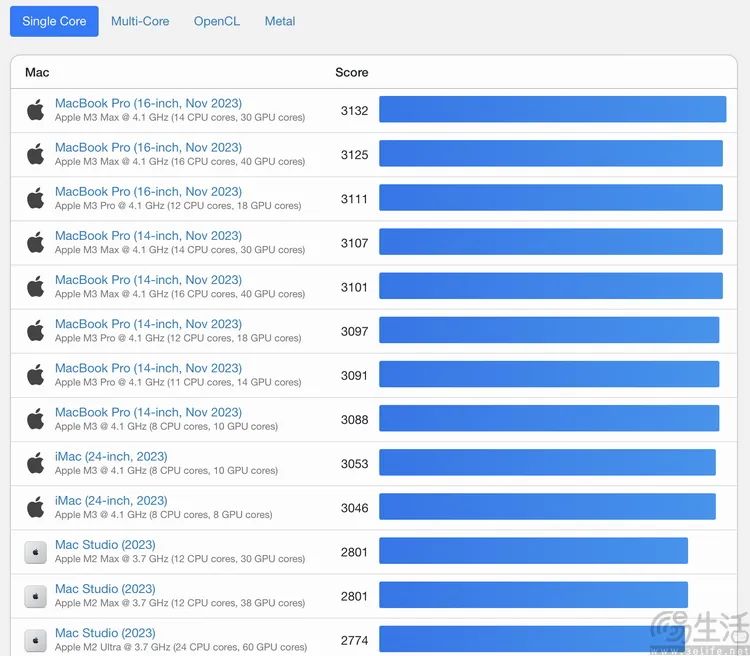Screen dimensions: 750x656
Task: Click Apple icon for iMac with 8 GPU cores
Action: pos(36,507)
